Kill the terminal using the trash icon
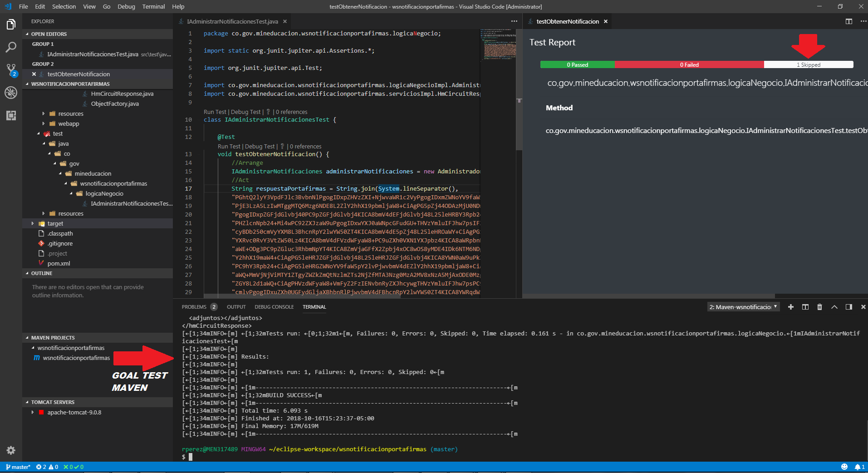This screenshot has width=868, height=473. 820,307
